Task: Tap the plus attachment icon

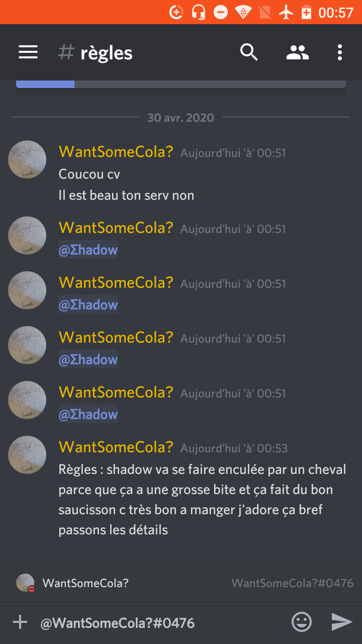Action: click(20, 622)
